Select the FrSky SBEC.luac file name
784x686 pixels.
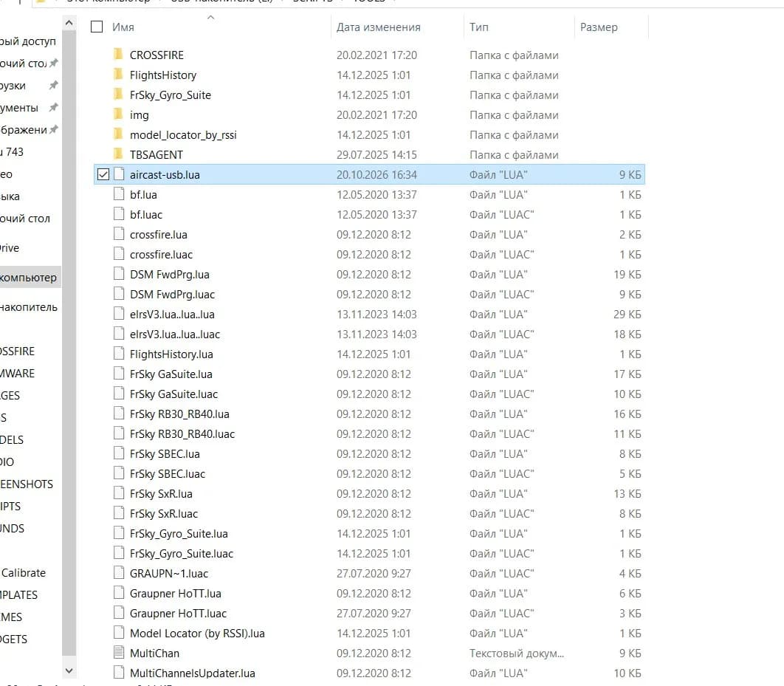tap(168, 474)
